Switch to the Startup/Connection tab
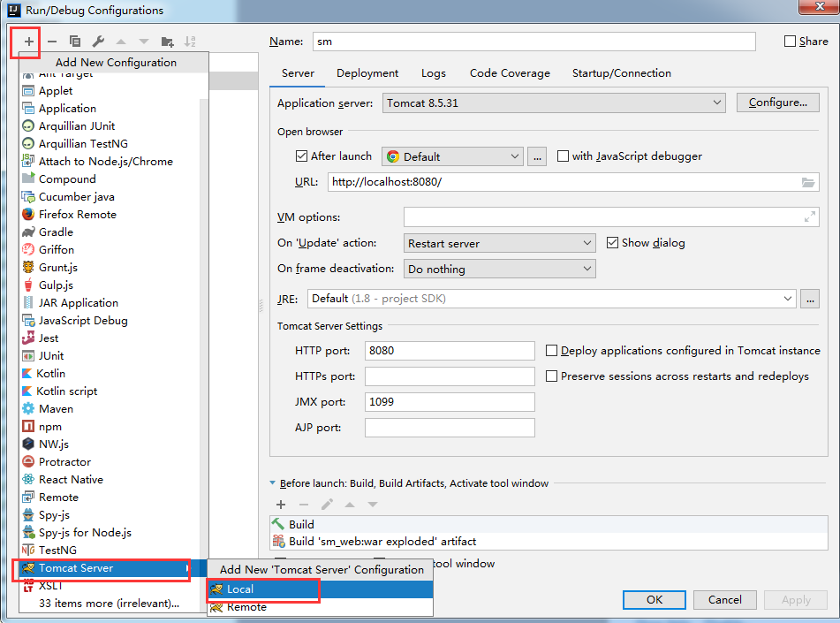Viewport: 840px width, 623px height. click(622, 73)
